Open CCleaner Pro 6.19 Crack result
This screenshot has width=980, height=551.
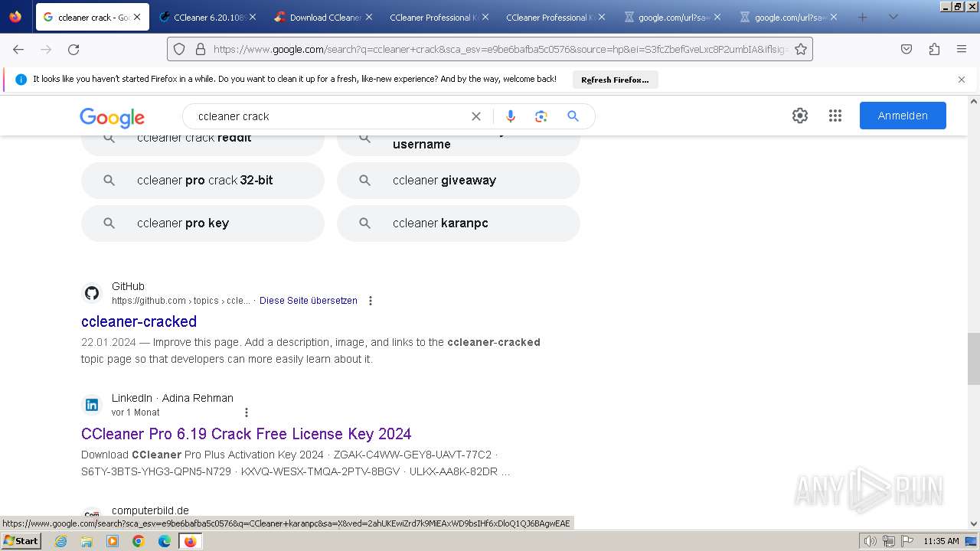pyautogui.click(x=247, y=434)
